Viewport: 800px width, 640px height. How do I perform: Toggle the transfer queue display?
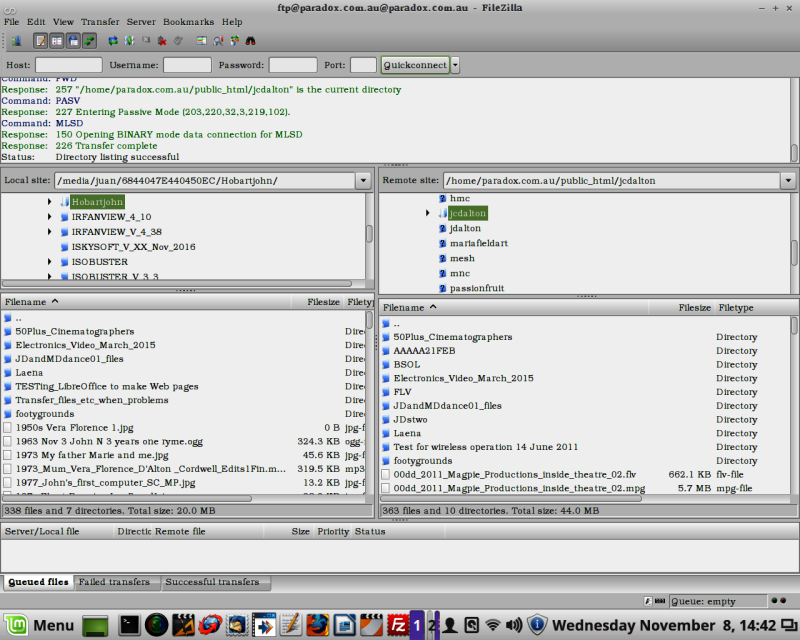click(90, 41)
